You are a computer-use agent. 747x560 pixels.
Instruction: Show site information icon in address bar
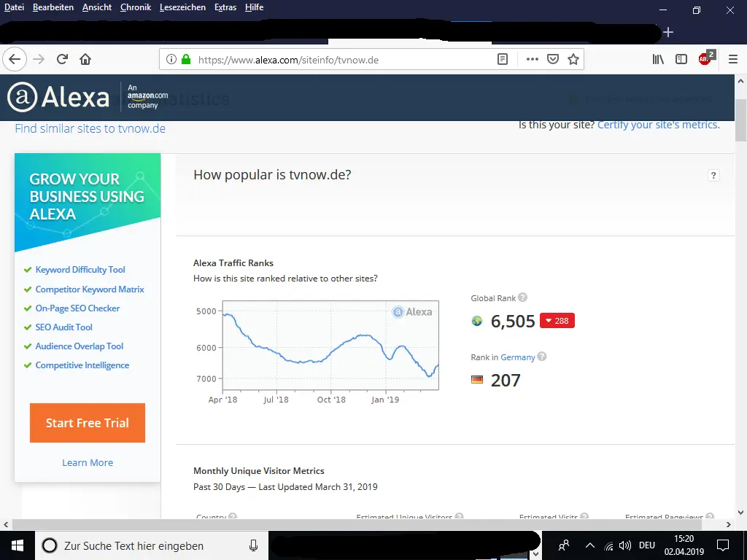[171, 59]
